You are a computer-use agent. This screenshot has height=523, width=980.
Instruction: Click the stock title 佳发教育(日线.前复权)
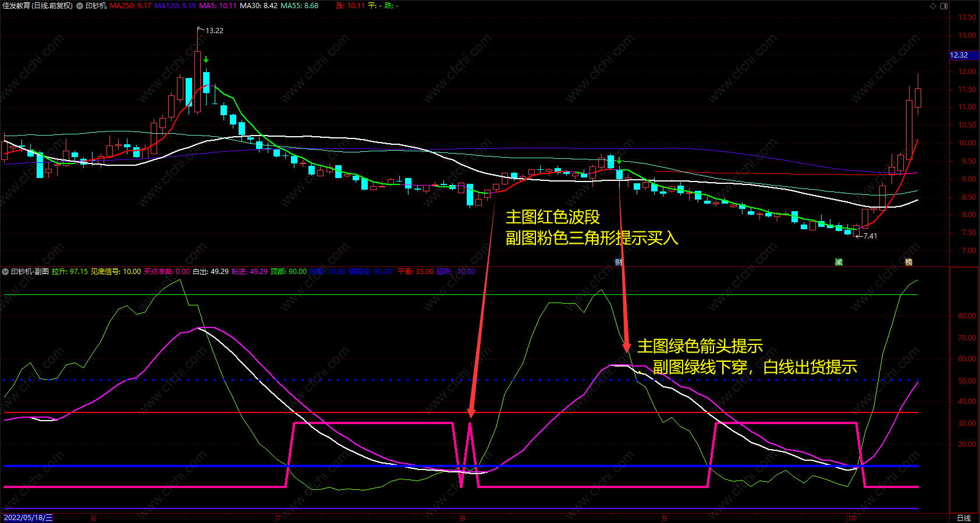[x=38, y=6]
